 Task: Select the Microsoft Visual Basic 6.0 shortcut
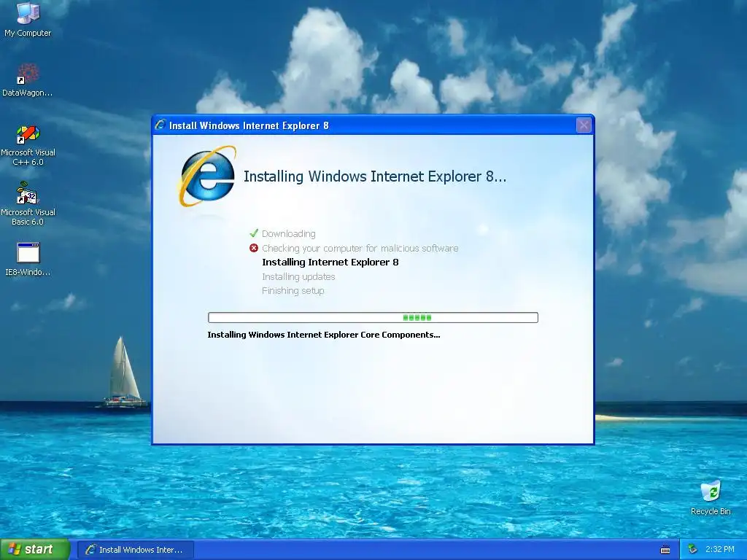[28, 204]
